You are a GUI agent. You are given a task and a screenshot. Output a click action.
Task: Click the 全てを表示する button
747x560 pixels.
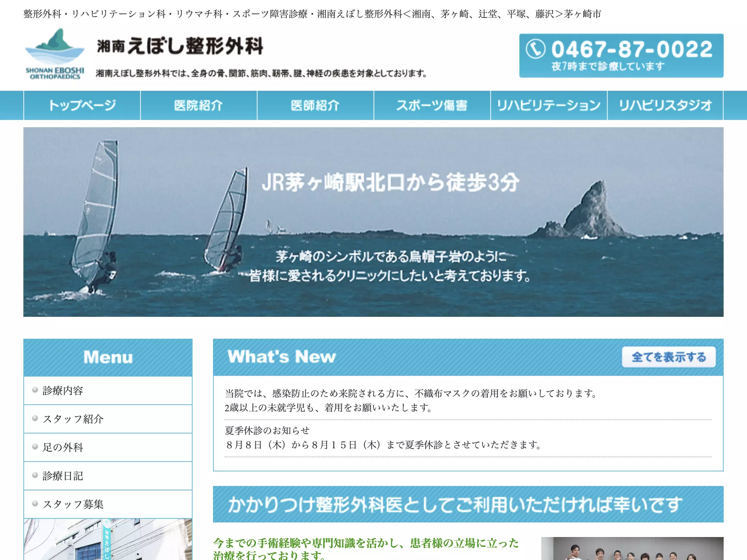tap(669, 357)
